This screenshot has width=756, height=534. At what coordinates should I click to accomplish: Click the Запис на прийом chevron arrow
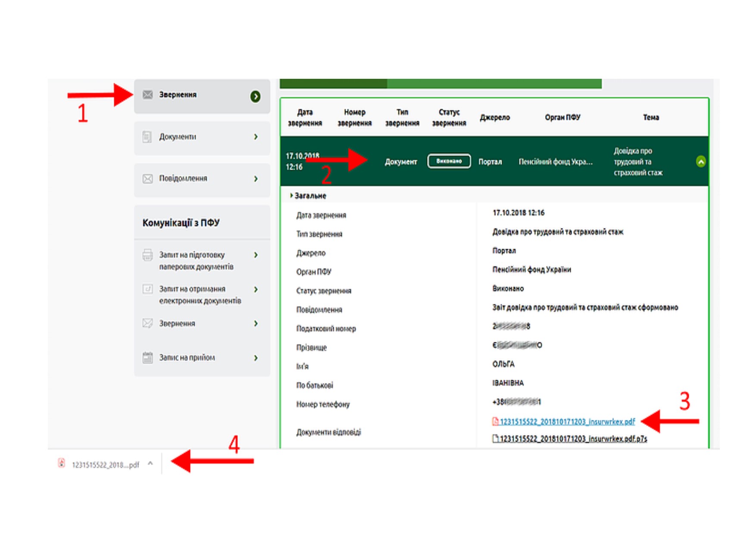[x=256, y=358]
